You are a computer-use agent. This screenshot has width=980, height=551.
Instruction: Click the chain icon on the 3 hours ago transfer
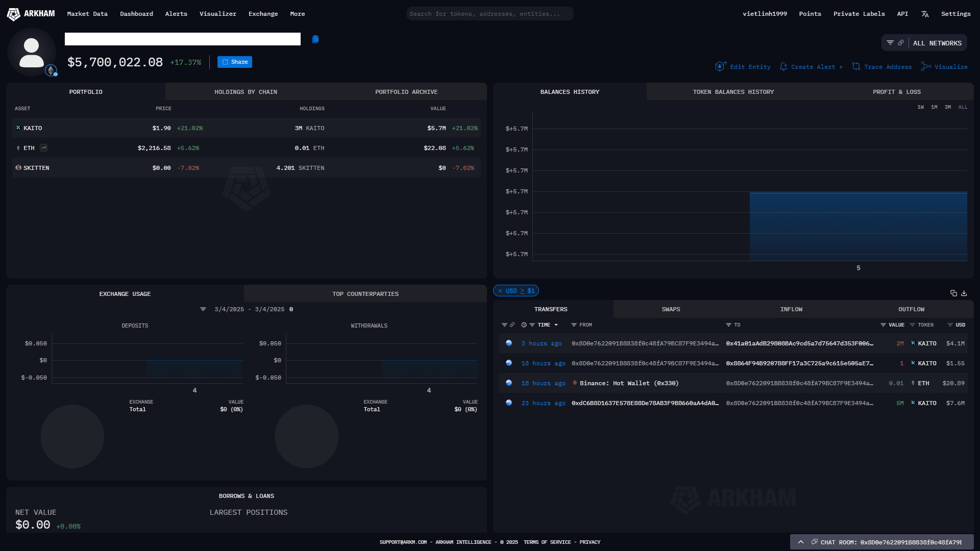[x=509, y=343]
